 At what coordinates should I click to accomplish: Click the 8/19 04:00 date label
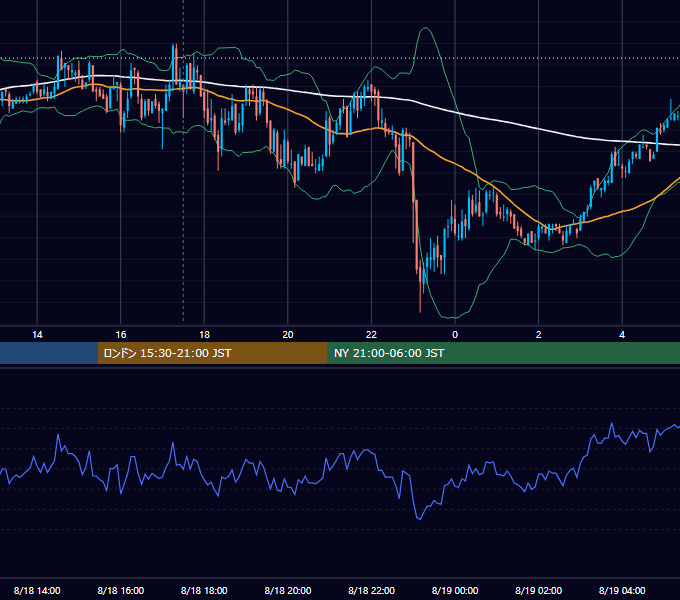point(622,590)
